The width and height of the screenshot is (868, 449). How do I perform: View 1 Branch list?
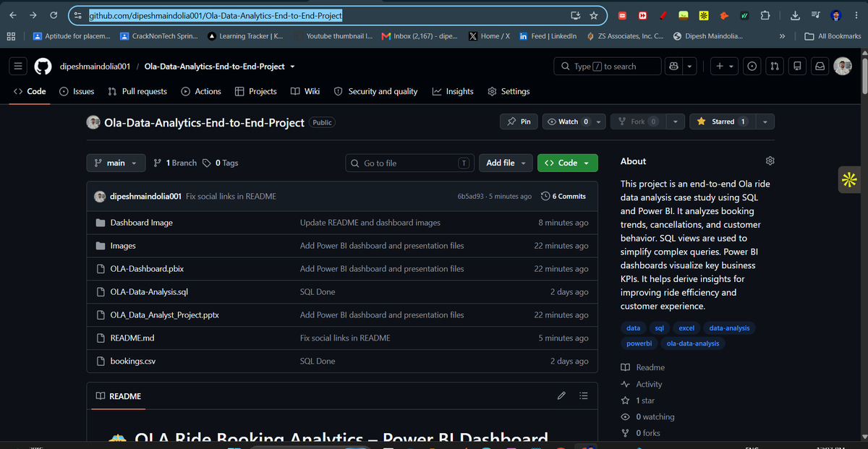click(176, 163)
